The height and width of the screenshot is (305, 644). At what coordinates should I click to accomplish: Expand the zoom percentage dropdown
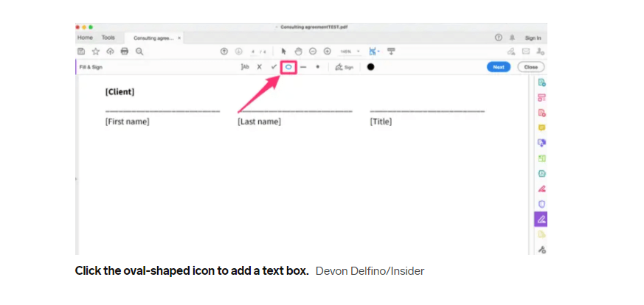(x=349, y=52)
